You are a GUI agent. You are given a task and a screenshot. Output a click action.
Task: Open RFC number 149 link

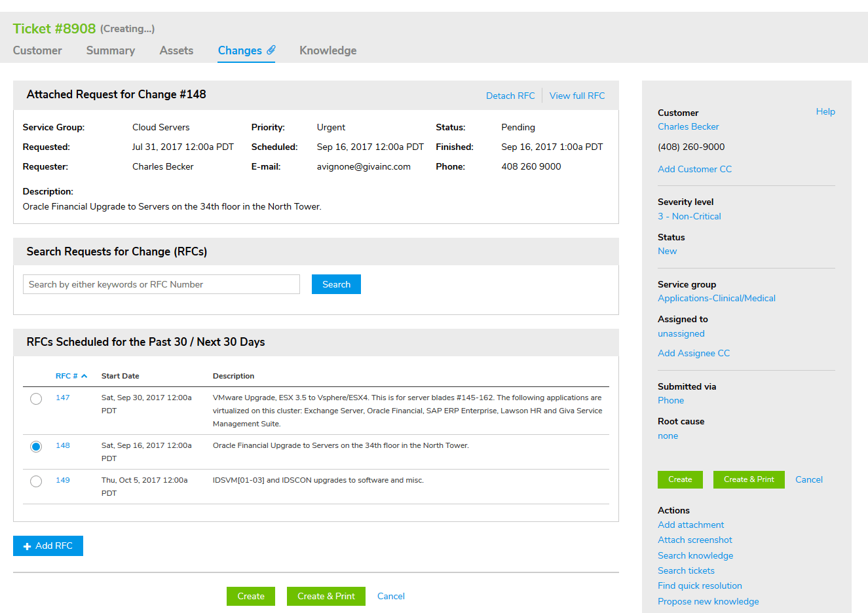point(63,480)
